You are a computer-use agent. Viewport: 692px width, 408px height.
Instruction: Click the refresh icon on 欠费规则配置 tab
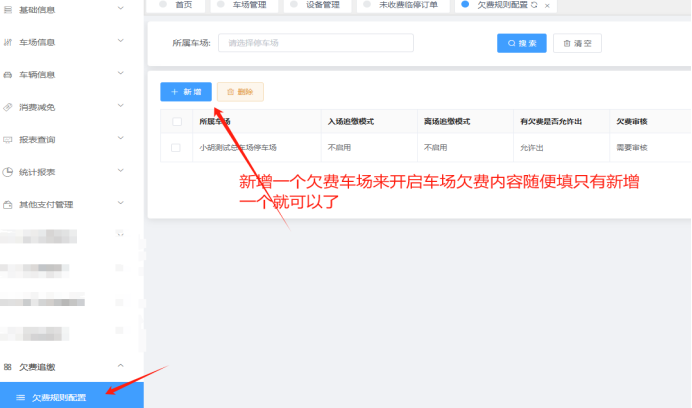(x=534, y=5)
